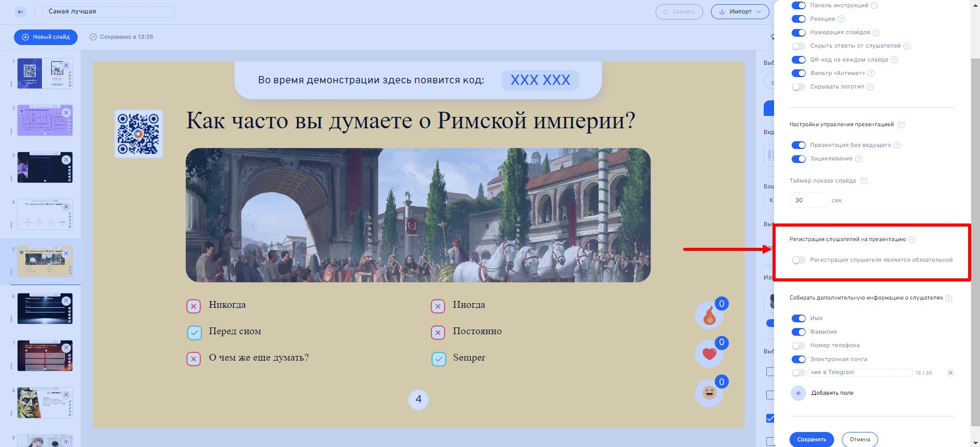Viewport: 980px width, 447px height.
Task: Open the Импорт dropdown
Action: [740, 12]
